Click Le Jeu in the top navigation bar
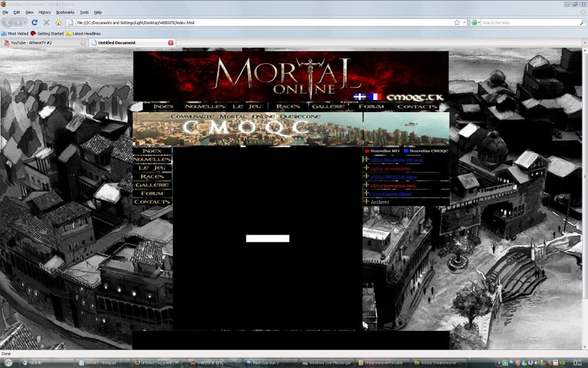 pyautogui.click(x=246, y=106)
